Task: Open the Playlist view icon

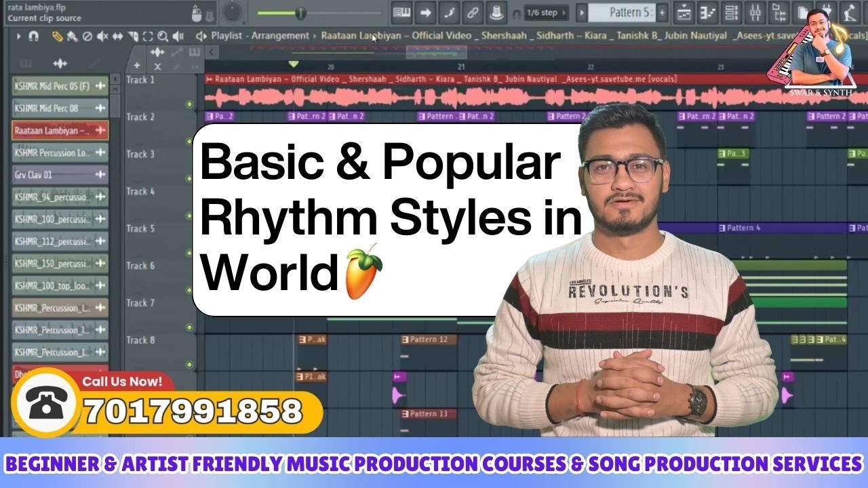Action: coord(684,12)
